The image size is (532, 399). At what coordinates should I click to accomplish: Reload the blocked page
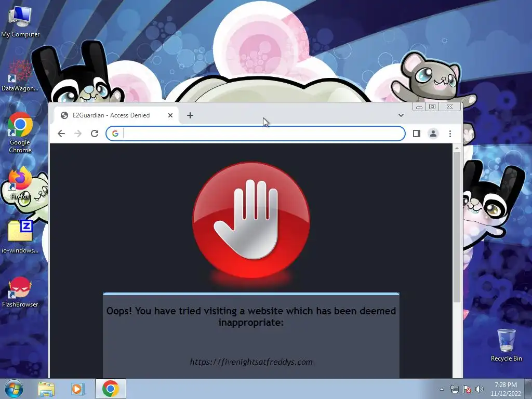coord(95,134)
